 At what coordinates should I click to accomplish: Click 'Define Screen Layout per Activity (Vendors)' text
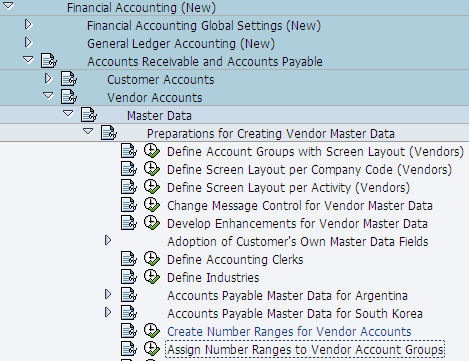point(288,188)
